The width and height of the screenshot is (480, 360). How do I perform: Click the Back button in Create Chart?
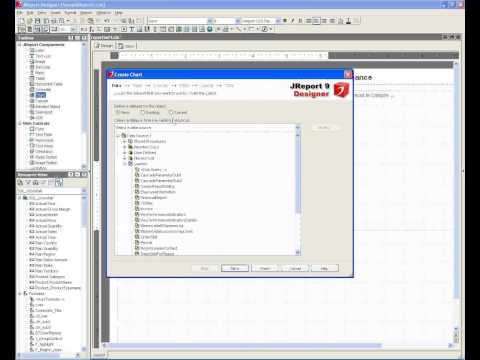point(205,268)
